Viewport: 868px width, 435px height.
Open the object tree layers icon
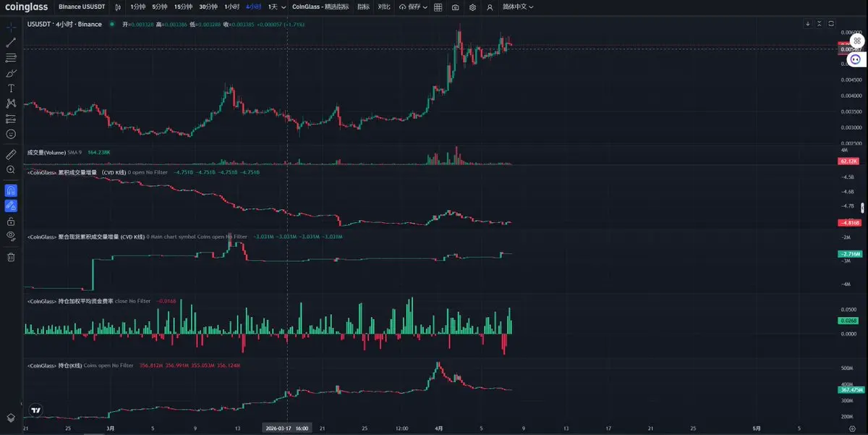(11, 418)
